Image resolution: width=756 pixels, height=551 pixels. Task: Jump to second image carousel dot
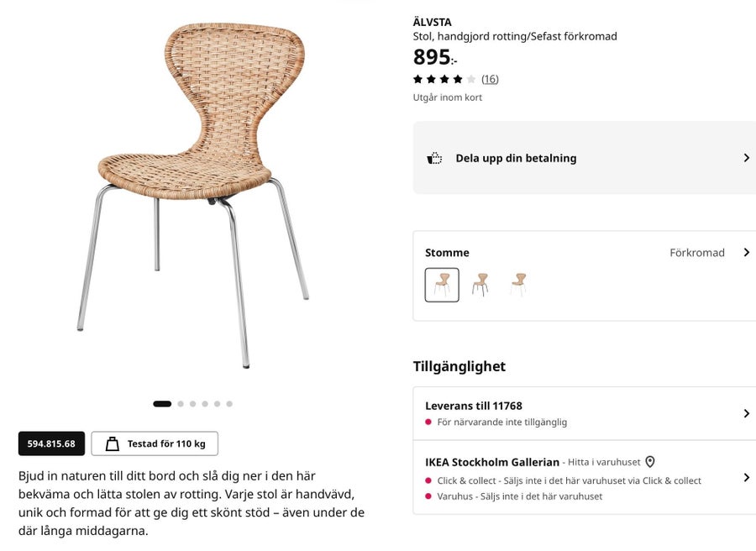coord(181,404)
